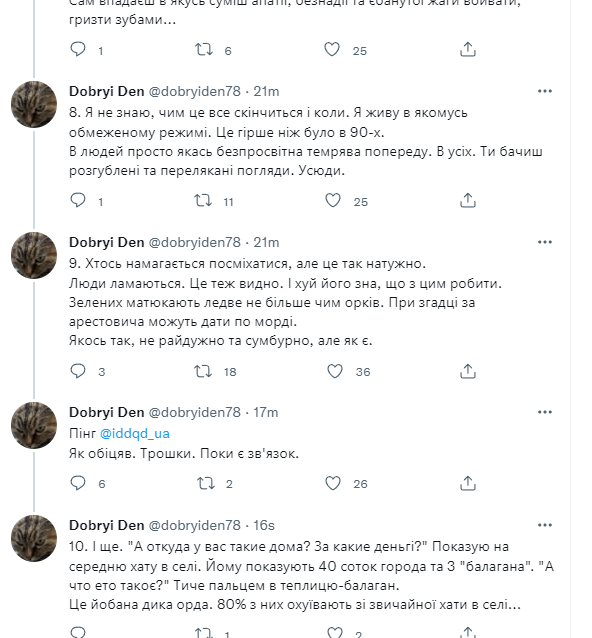
Task: Like tweet 9 with 36 likes
Action: click(334, 371)
